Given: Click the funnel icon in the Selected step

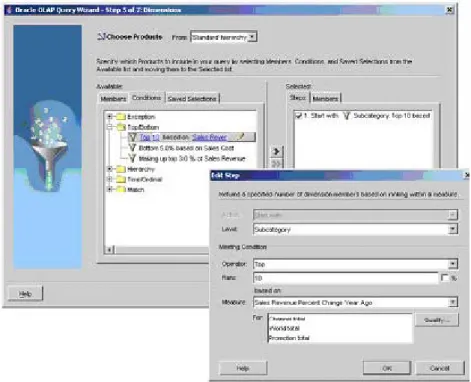Looking at the screenshot, I should click(x=347, y=116).
